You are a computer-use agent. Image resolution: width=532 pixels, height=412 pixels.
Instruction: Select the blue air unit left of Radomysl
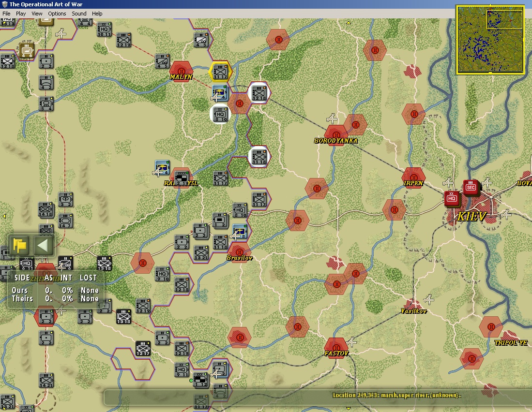[162, 168]
